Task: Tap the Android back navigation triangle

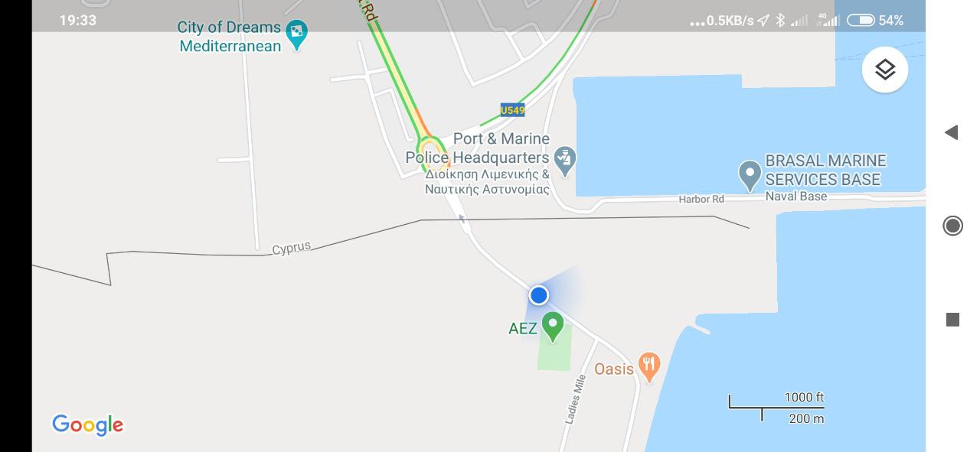Action: pyautogui.click(x=952, y=132)
